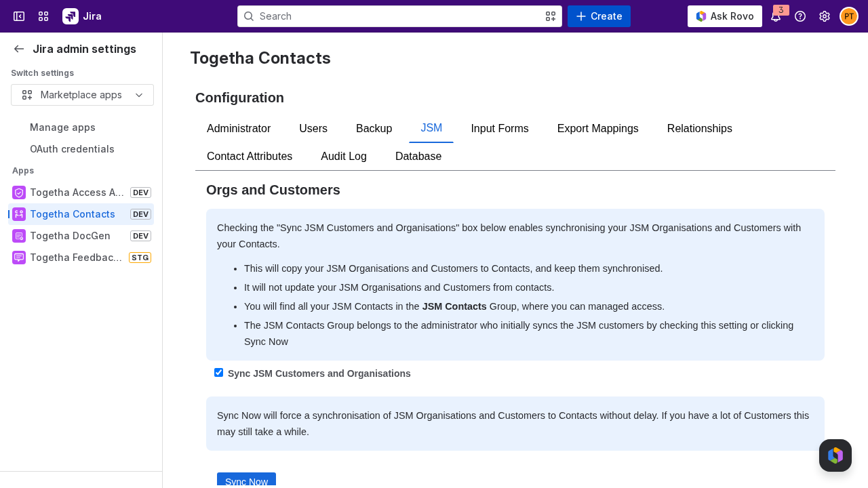Click the Sync JSM Customers and Organisations label
Image resolution: width=868 pixels, height=488 pixels.
coord(319,373)
